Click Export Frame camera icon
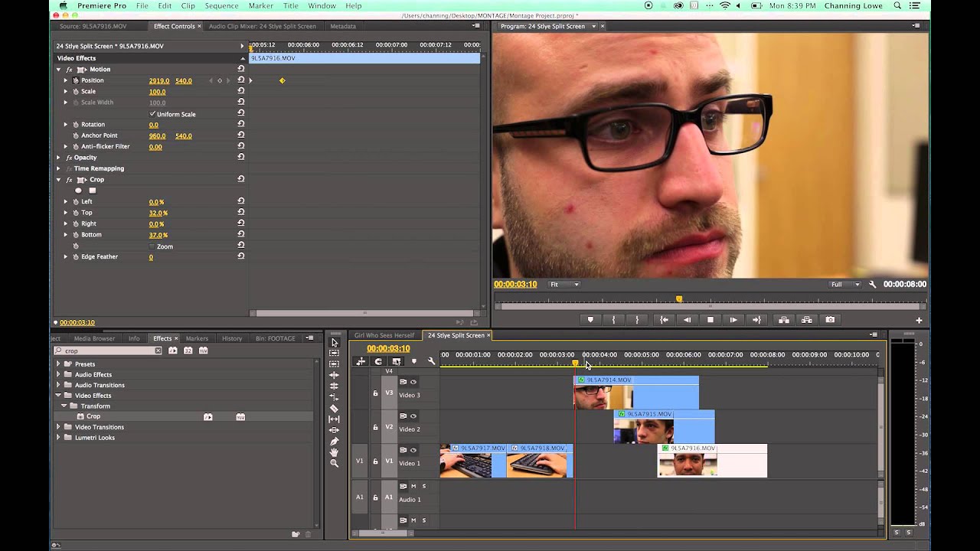 830,320
